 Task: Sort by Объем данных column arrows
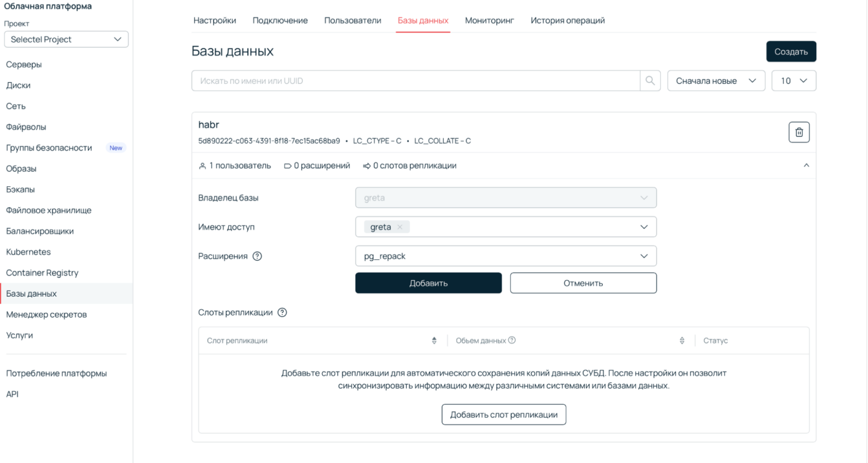point(682,341)
